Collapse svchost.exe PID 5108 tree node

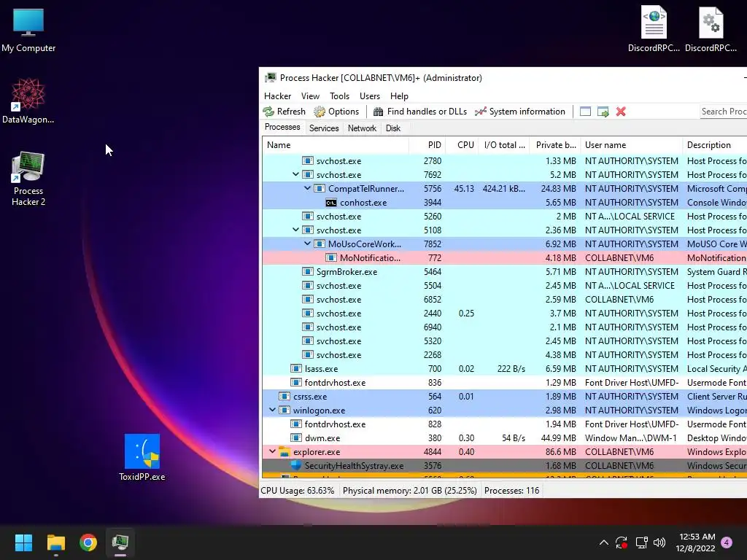pos(296,230)
